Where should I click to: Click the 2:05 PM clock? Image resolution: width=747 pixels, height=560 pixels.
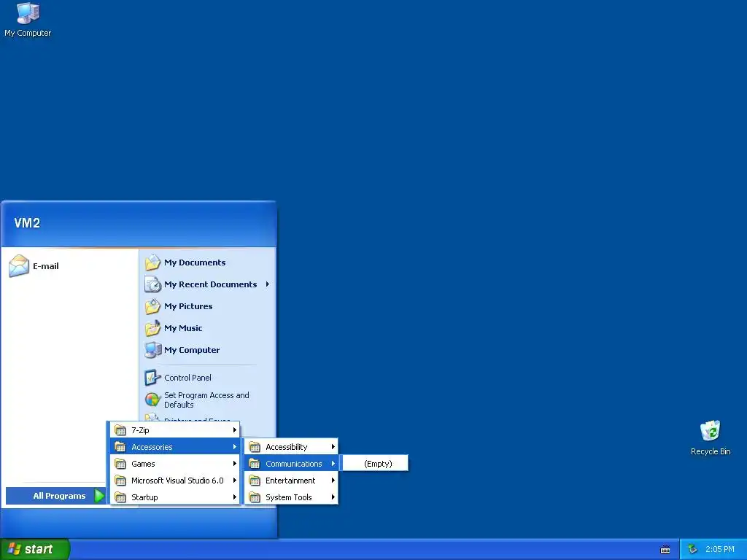pos(720,549)
